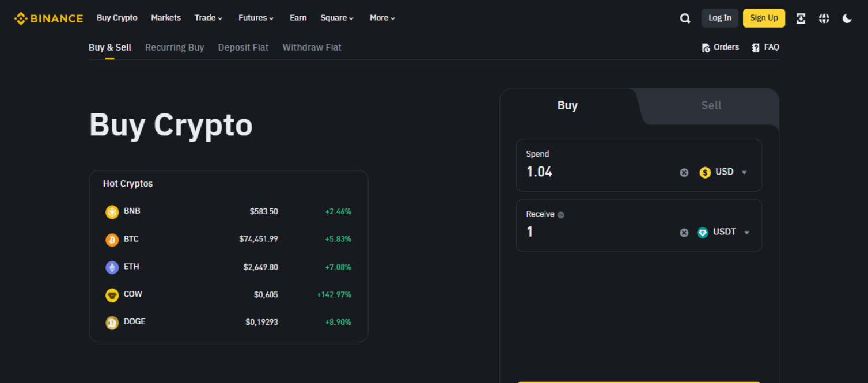Clear the Receive amount with the X icon
The height and width of the screenshot is (383, 868).
click(x=684, y=232)
